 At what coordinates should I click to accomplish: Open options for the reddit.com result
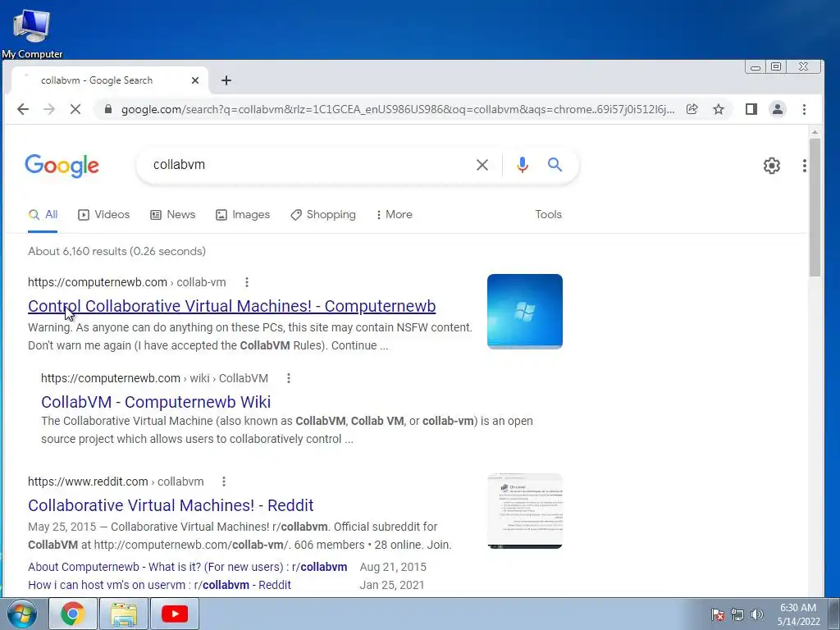click(223, 482)
